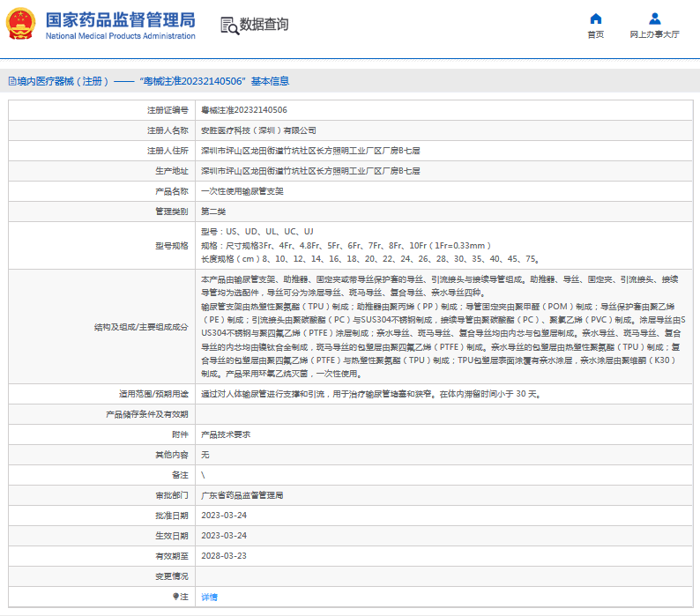
Task: Click the 注册人名称 label
Action: point(168,130)
